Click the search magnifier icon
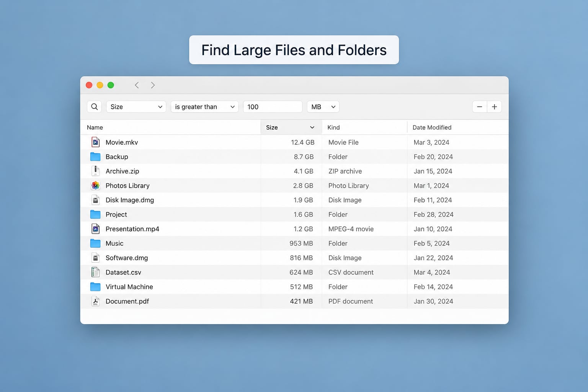This screenshot has width=588, height=392. click(94, 107)
